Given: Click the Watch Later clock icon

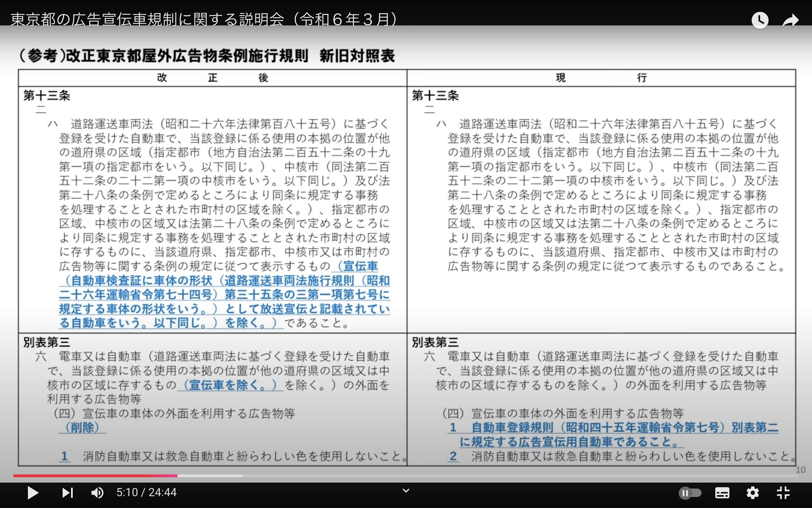Looking at the screenshot, I should point(760,20).
